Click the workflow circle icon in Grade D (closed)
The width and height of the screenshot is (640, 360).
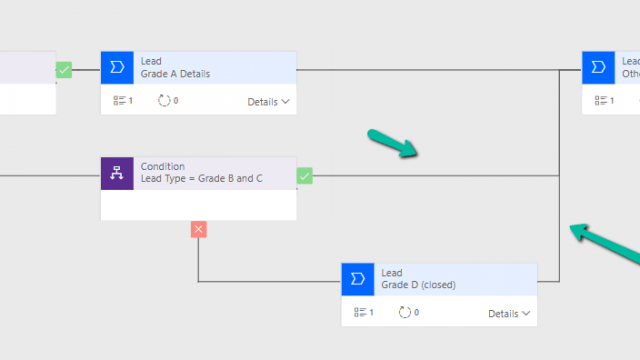(404, 312)
